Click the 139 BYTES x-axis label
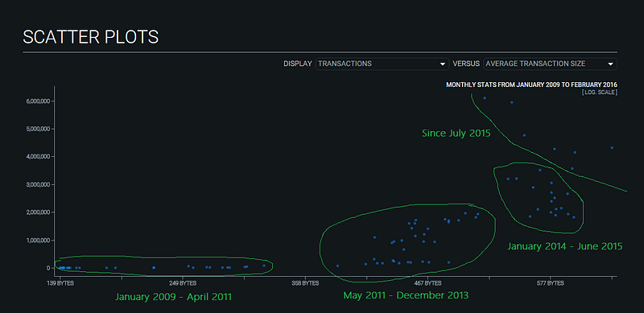 pyautogui.click(x=60, y=283)
